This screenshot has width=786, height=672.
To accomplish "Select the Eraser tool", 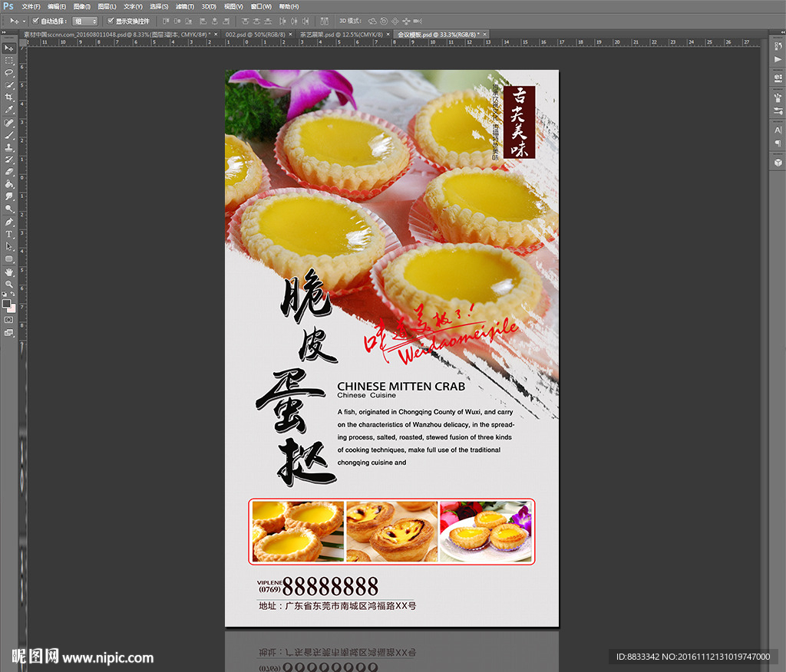I will [9, 172].
